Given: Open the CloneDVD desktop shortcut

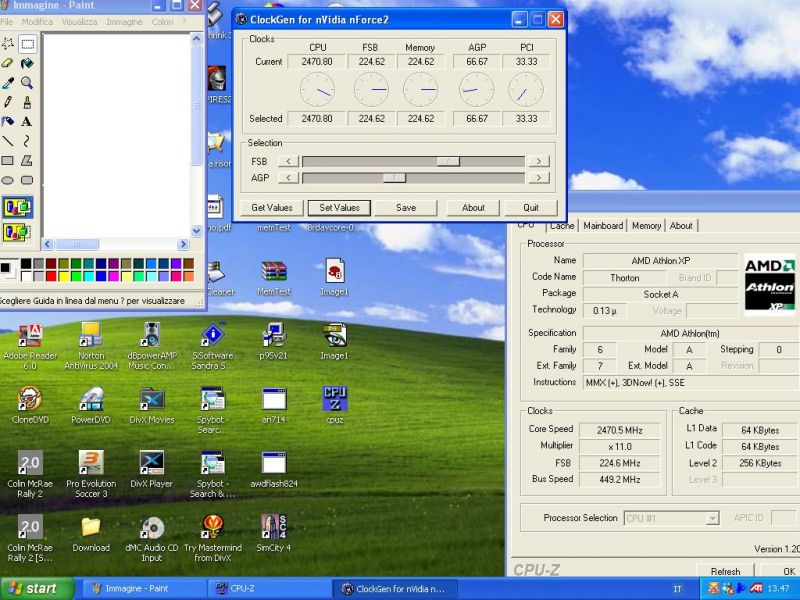Looking at the screenshot, I should (x=30, y=406).
